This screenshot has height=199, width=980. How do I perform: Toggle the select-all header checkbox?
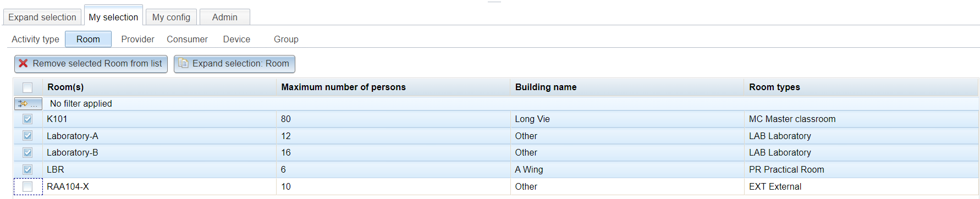pos(27,87)
